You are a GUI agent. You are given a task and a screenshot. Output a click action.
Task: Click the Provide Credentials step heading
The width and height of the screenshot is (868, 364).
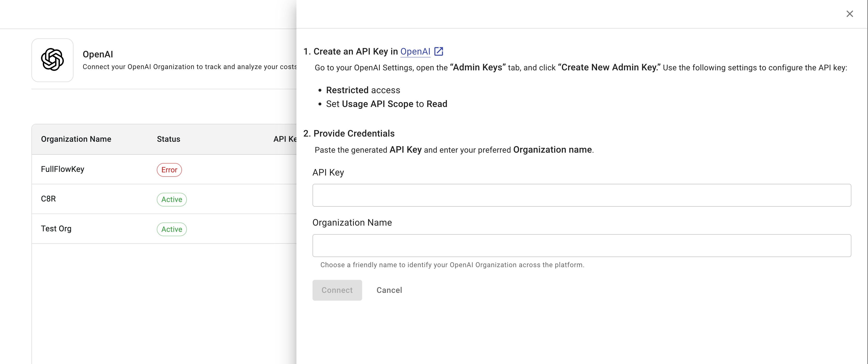(354, 133)
